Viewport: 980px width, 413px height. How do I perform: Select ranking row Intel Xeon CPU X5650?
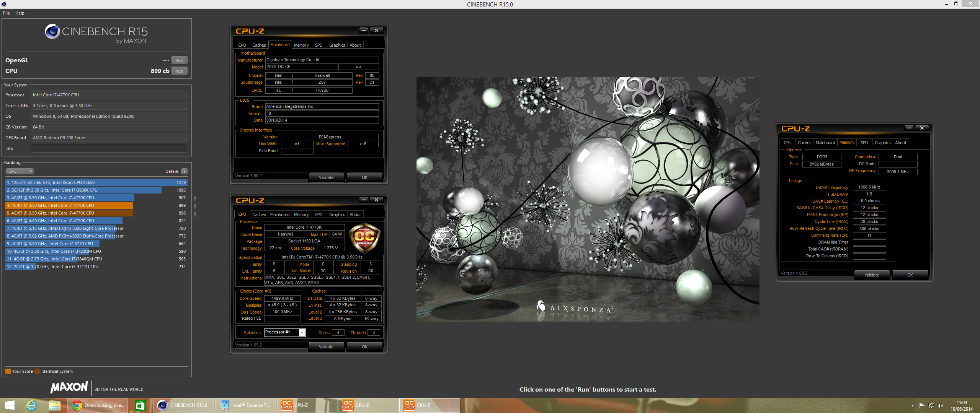(96, 182)
